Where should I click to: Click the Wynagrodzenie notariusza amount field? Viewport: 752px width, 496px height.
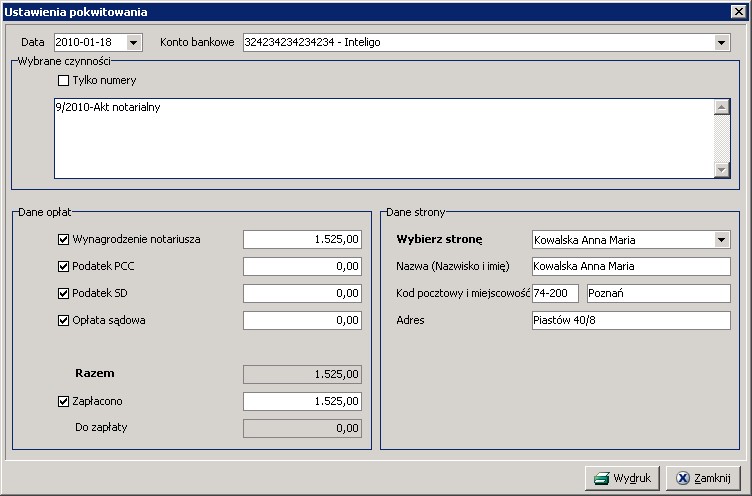(302, 239)
